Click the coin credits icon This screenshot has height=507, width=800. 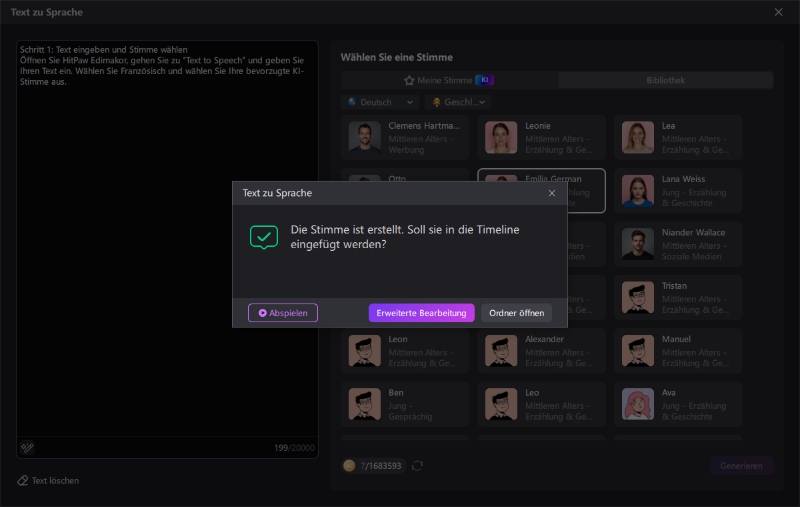click(349, 465)
